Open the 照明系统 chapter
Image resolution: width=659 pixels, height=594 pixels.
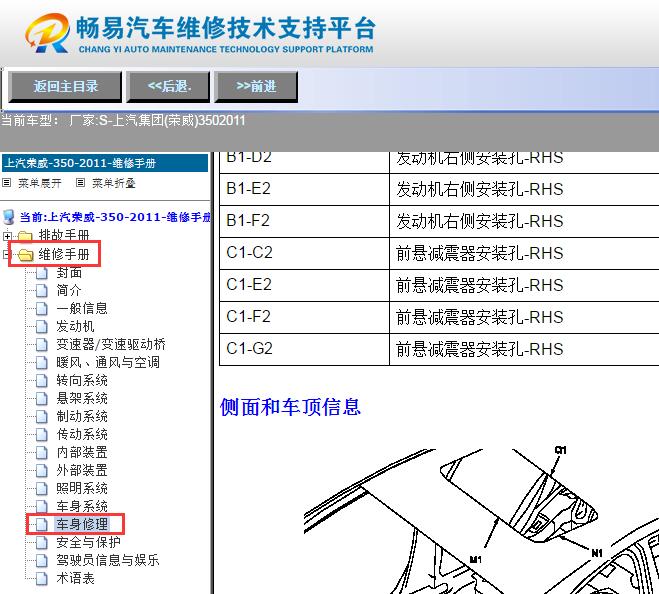click(82, 488)
